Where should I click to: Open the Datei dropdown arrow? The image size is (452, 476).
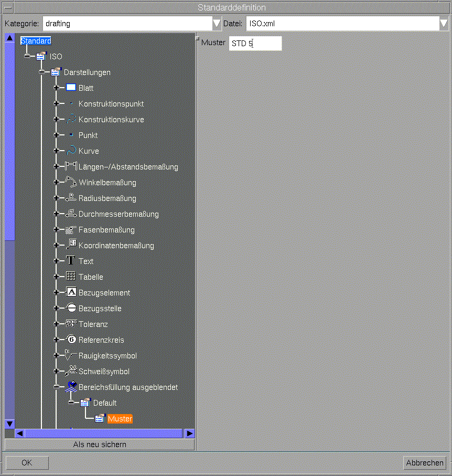pyautogui.click(x=444, y=24)
